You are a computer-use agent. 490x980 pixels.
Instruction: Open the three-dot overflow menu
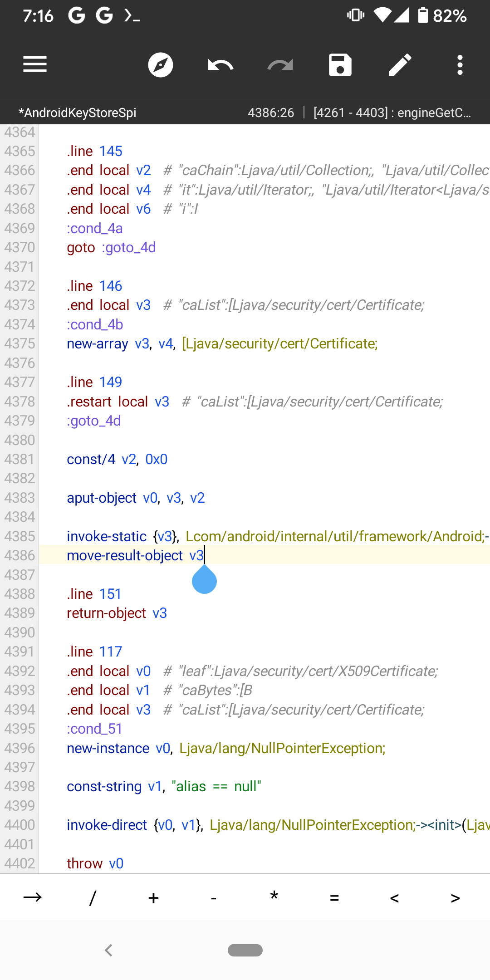point(460,65)
